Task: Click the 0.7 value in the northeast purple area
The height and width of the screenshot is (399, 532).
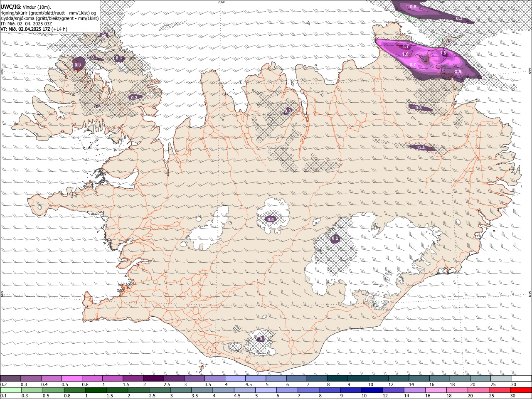Action: 413,64
